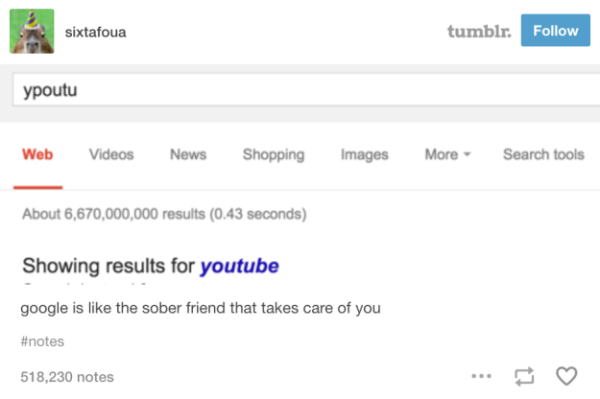Click the corrected youtube link

240,266
